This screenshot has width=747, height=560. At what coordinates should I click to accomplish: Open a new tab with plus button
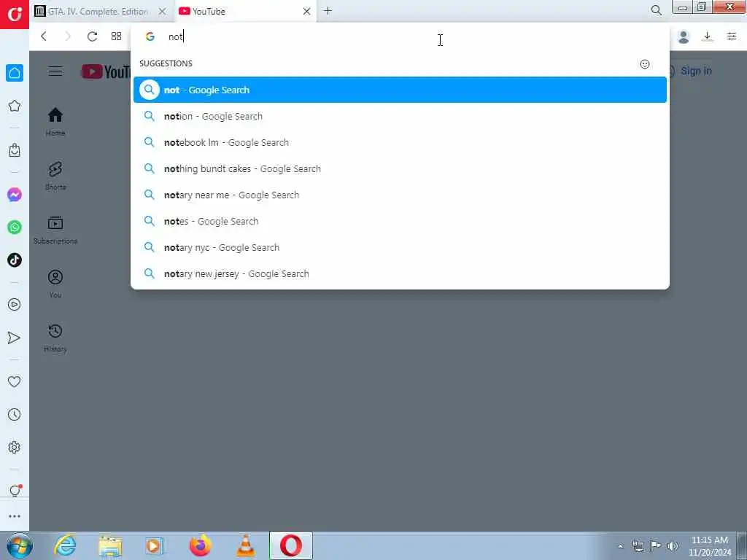[328, 10]
